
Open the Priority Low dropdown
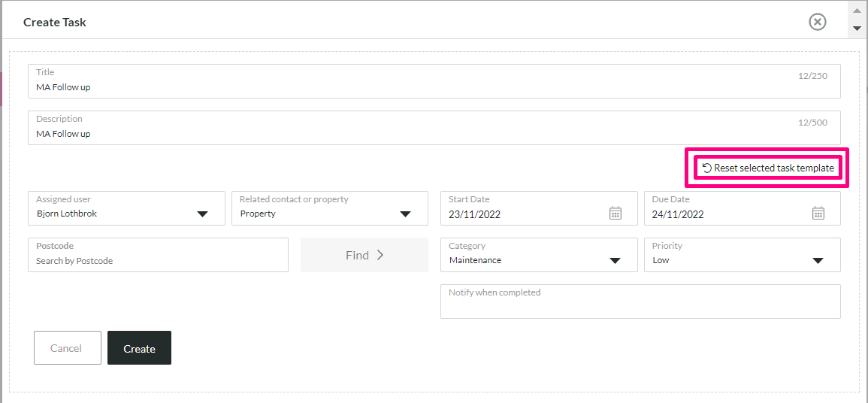(742, 255)
